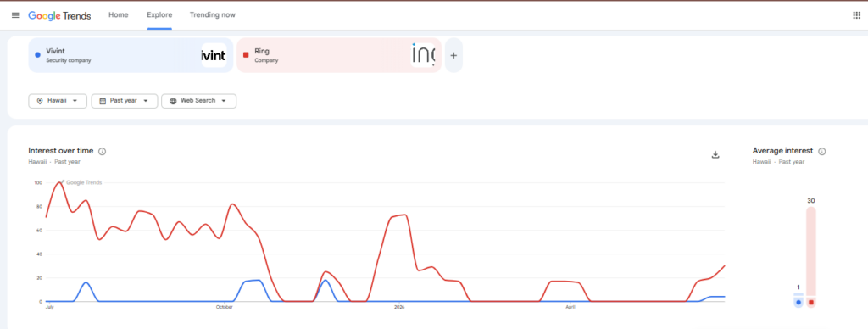Click the Google Trends logo

60,15
